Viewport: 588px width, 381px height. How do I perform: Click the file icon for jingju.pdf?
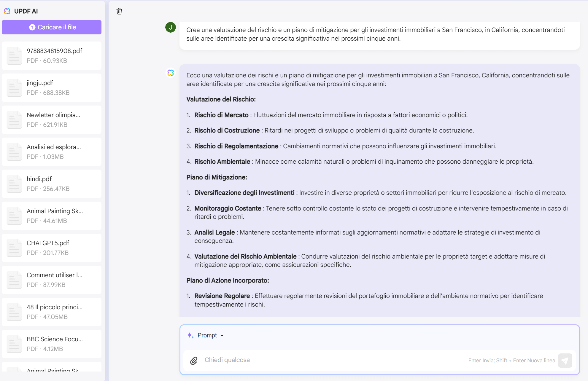click(x=14, y=88)
